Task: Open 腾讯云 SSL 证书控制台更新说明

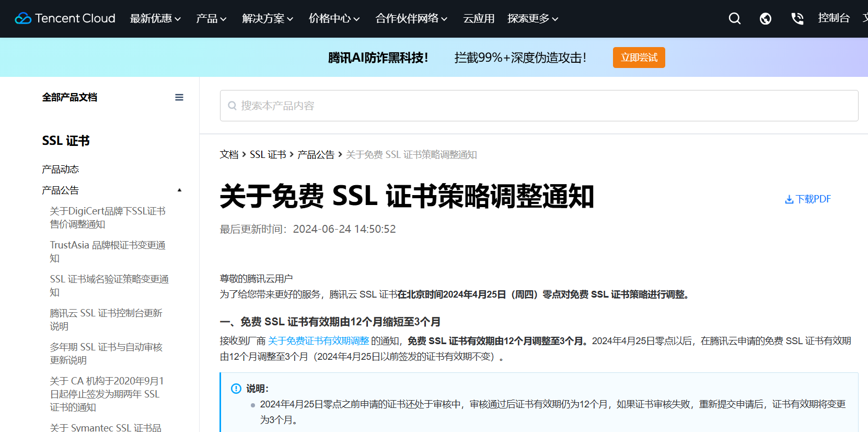Action: click(106, 320)
